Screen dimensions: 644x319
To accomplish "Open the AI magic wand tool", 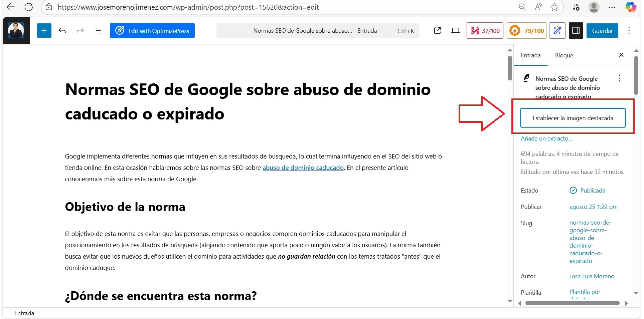I will coord(557,31).
